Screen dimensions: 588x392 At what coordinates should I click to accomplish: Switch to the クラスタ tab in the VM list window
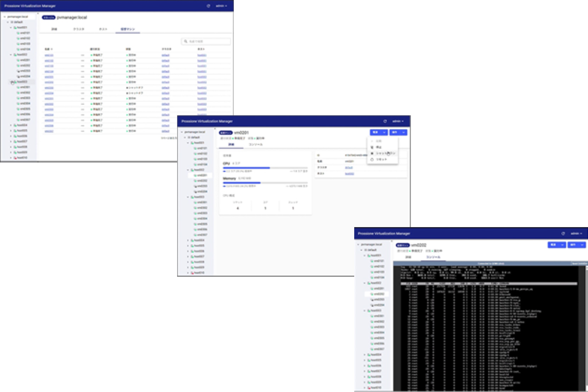pyautogui.click(x=79, y=29)
